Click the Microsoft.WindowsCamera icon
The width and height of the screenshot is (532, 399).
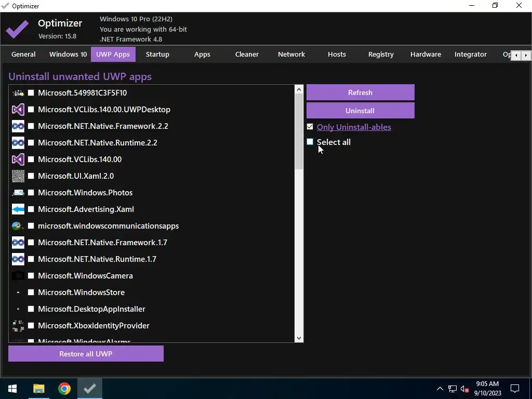[x=18, y=276]
